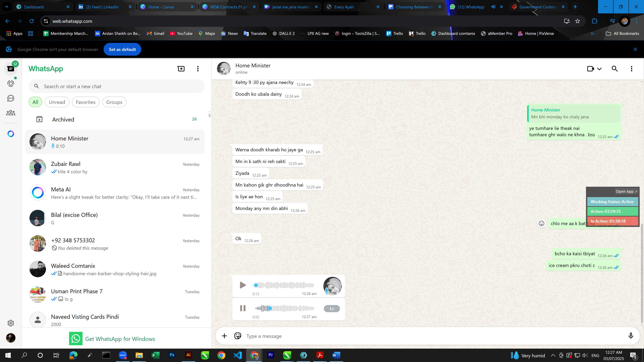644x362 pixels.
Task: Change voice message playback speed 1x
Action: pos(332,309)
